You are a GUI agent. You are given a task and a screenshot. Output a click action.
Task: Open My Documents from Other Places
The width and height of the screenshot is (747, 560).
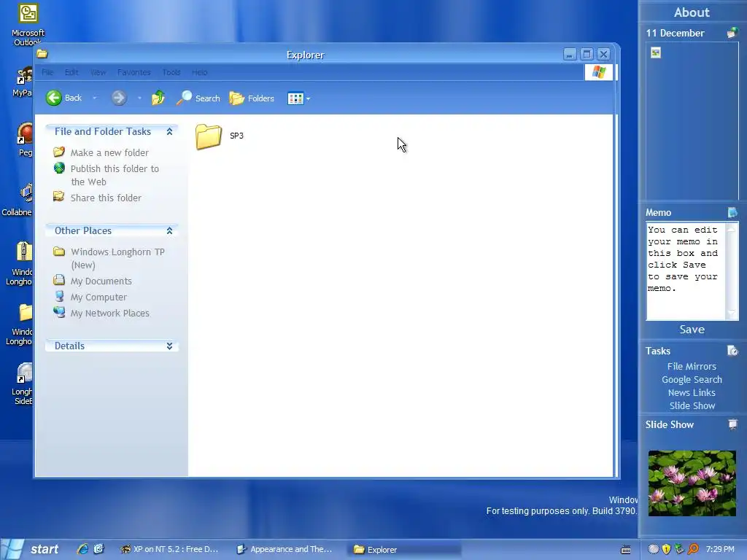click(101, 281)
